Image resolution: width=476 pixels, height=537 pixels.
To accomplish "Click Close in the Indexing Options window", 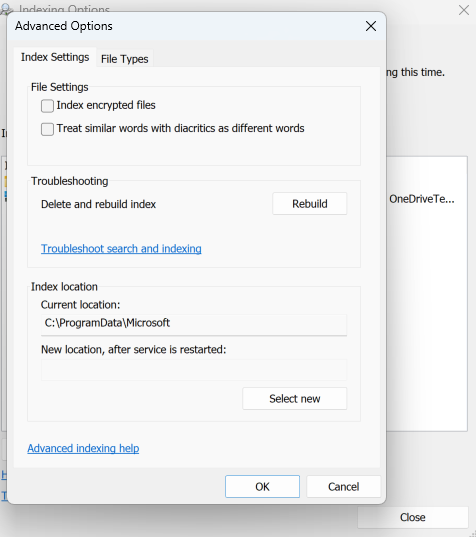I will tap(413, 517).
